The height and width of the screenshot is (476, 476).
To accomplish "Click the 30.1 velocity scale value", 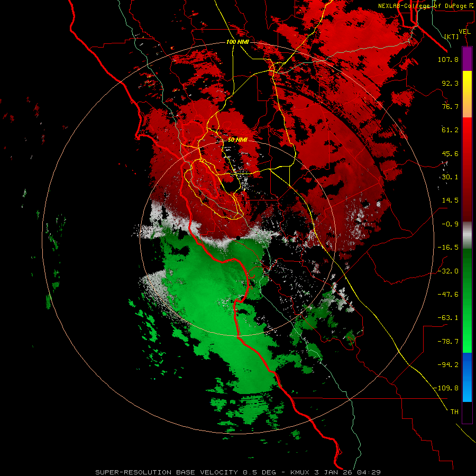I will coord(450,177).
